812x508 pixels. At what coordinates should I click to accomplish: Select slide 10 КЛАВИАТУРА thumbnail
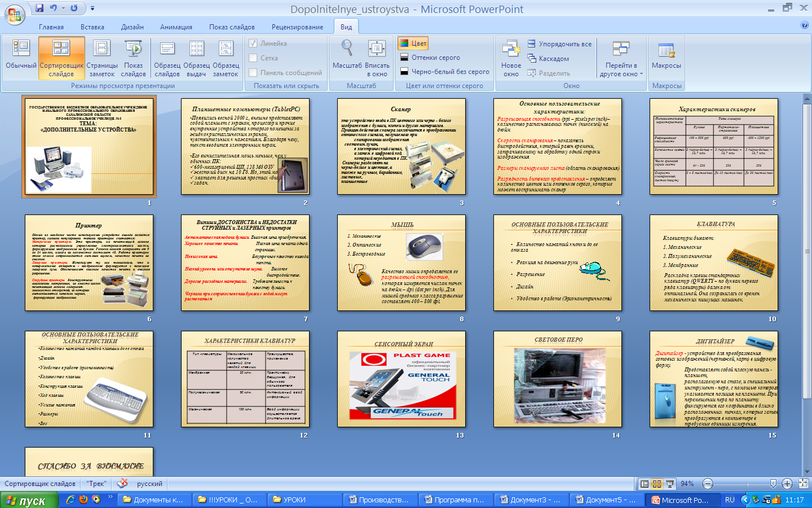[x=714, y=263]
